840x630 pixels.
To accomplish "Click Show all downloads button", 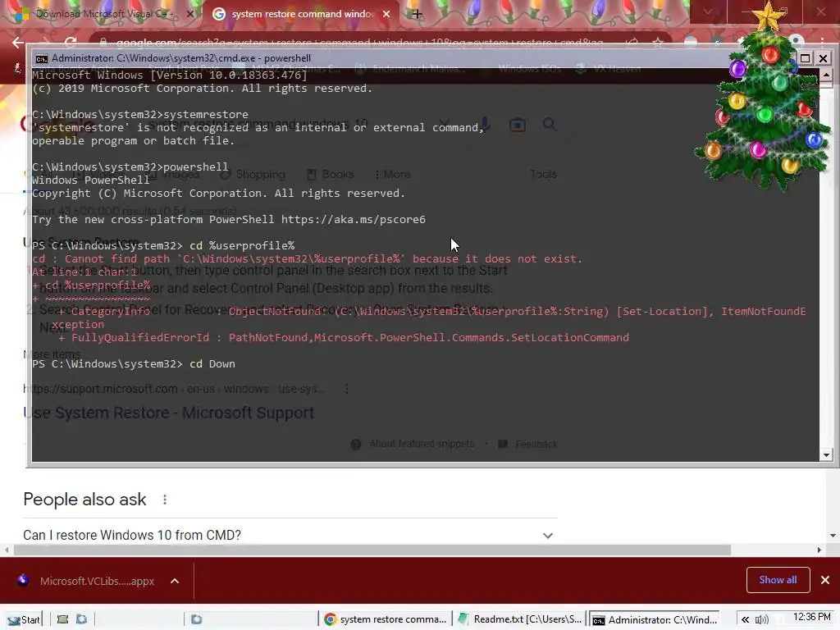I will 778,580.
